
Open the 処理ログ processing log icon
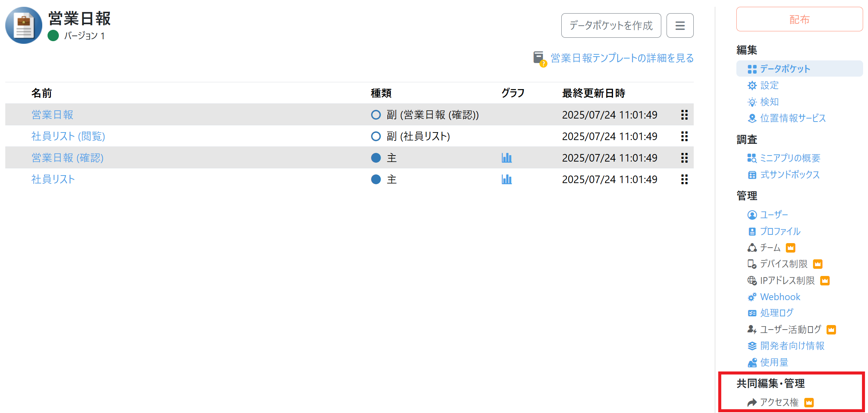pyautogui.click(x=751, y=313)
